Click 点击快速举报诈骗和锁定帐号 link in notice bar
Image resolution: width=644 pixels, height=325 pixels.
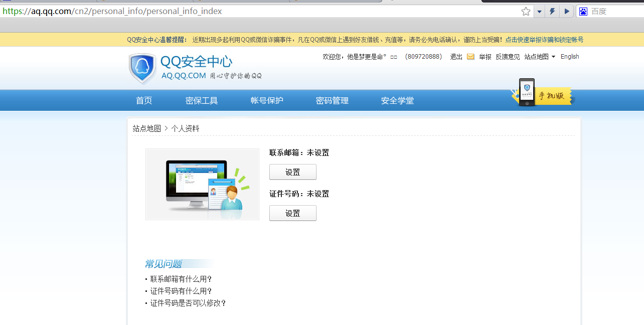pos(544,40)
